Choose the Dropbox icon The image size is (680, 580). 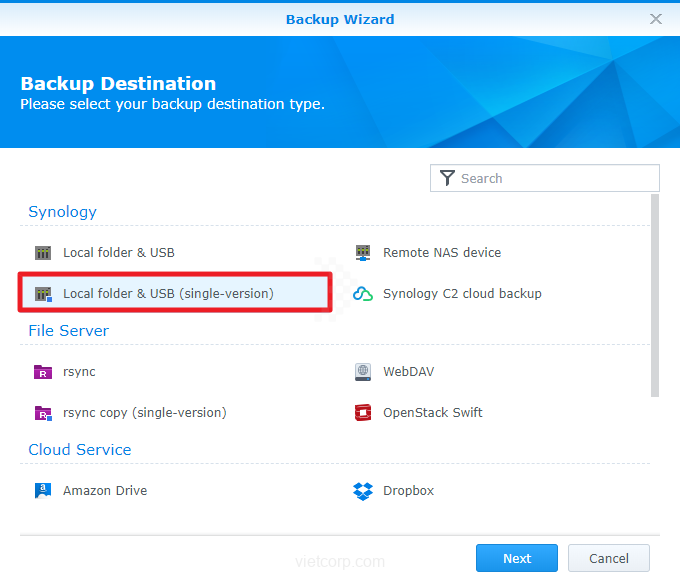click(363, 491)
